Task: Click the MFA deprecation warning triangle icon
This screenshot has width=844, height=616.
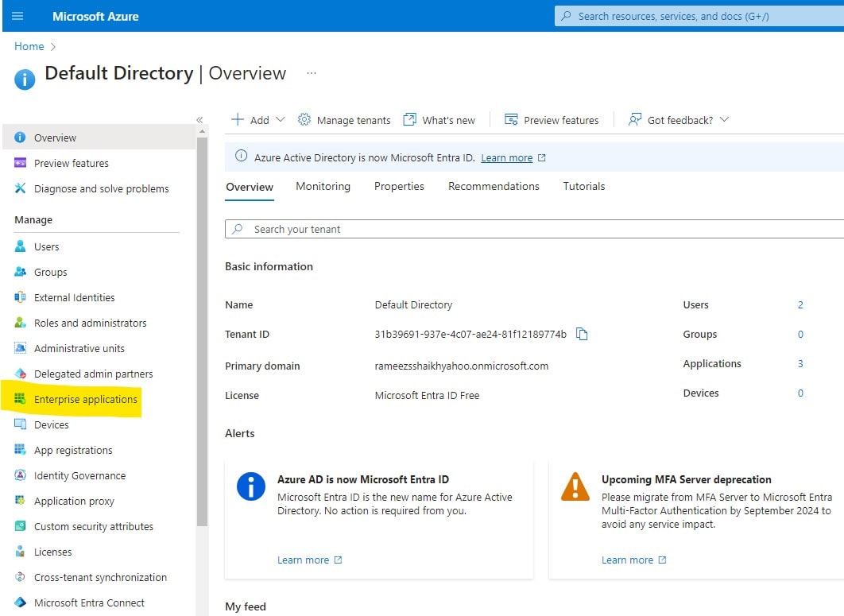Action: pos(575,486)
